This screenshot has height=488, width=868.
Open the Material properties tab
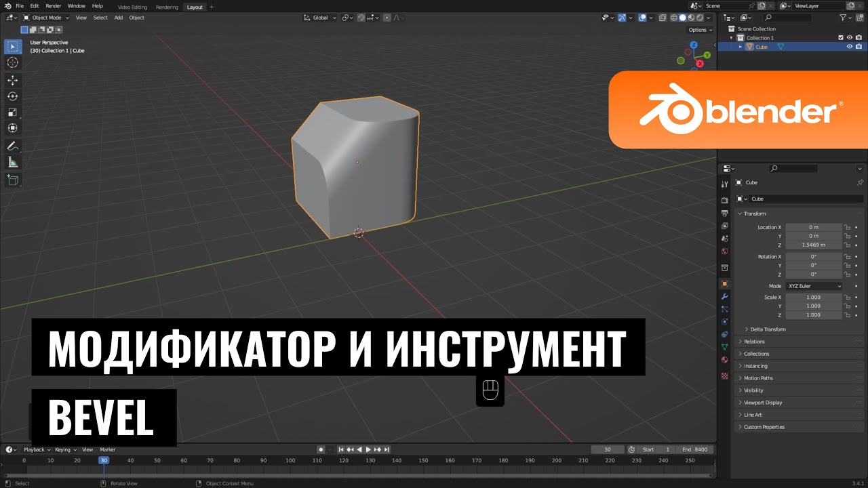pyautogui.click(x=724, y=360)
